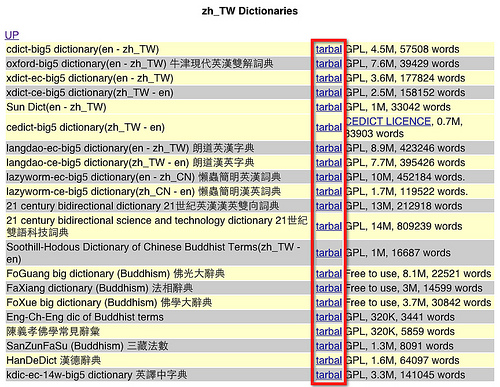
Task: Download tarball for cdict-big5 dictionary
Action: point(329,49)
